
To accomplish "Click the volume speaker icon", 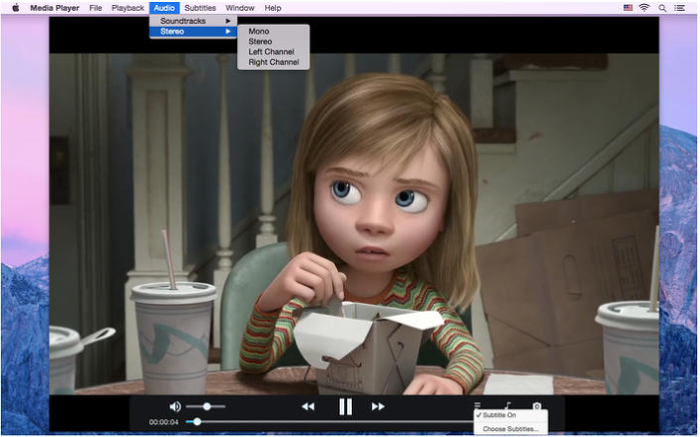I will click(175, 407).
